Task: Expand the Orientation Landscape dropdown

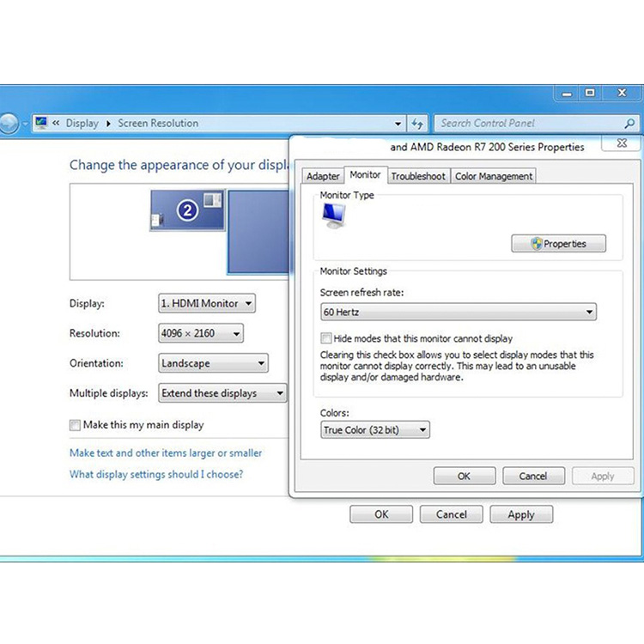Action: 213,363
